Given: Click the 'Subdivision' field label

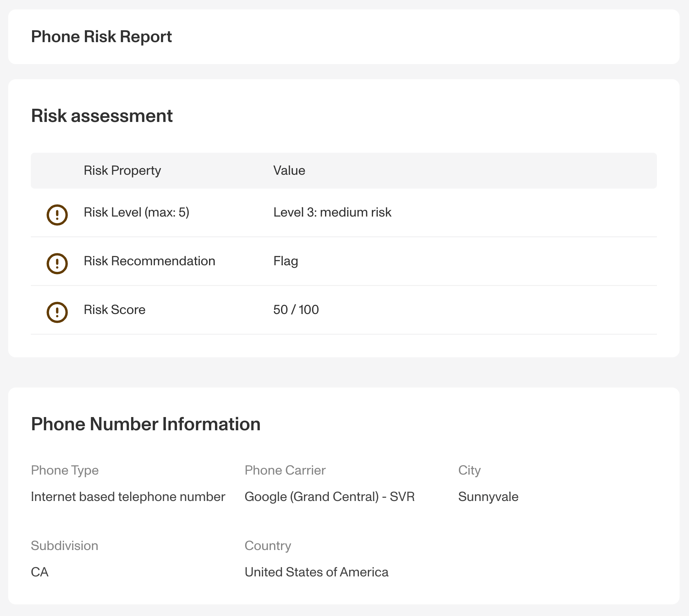Looking at the screenshot, I should tap(64, 546).
